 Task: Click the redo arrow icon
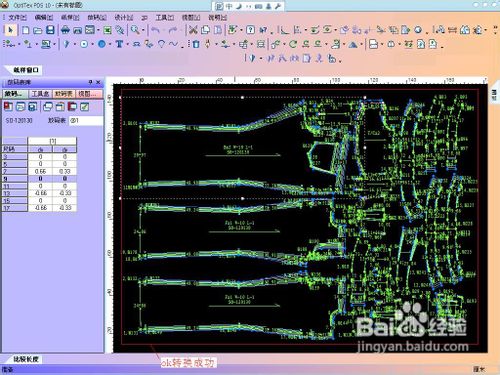[x=172, y=30]
